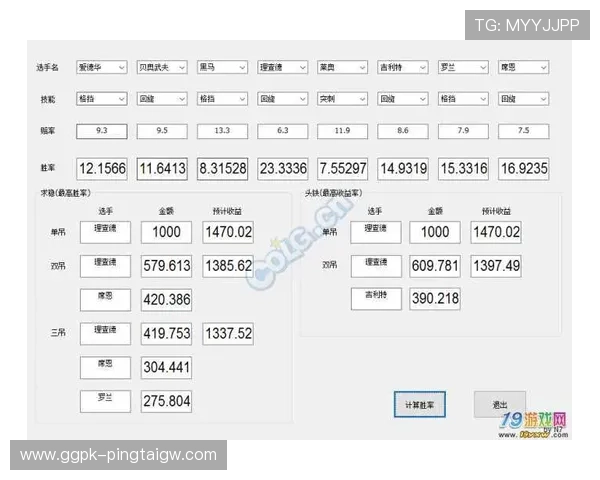Click the odds field showing 11.9
The image size is (600, 480).
(342, 131)
